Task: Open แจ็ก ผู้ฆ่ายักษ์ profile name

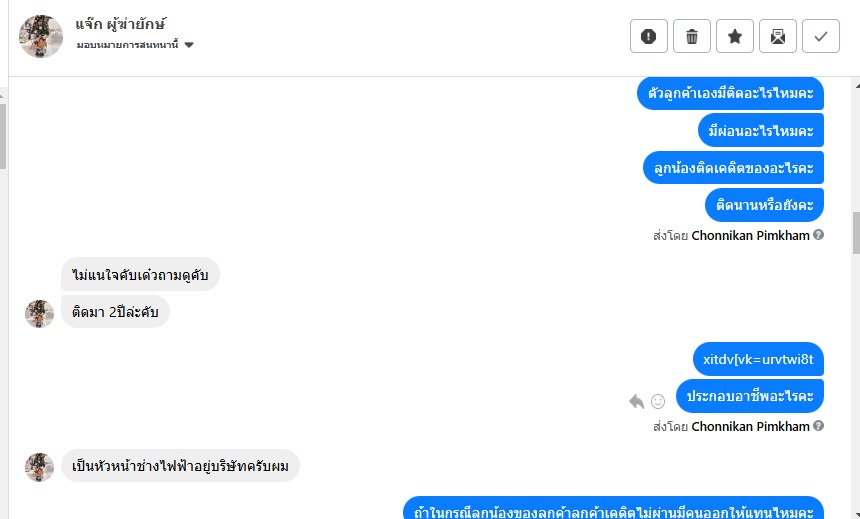Action: [121, 24]
